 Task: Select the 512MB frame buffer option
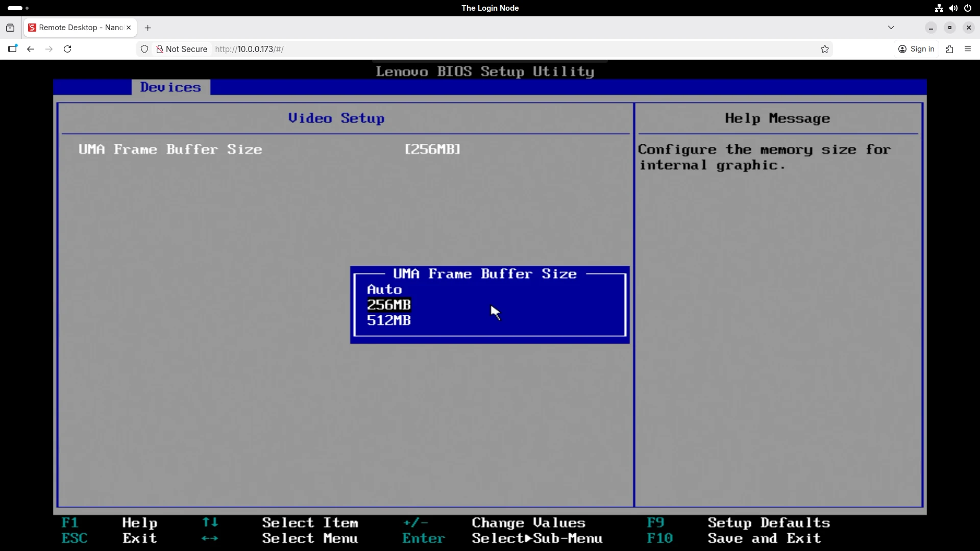pos(388,321)
